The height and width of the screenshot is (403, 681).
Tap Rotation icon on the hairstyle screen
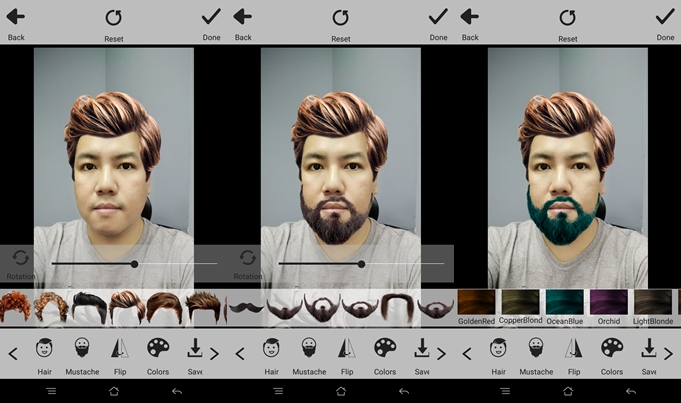[x=21, y=260]
